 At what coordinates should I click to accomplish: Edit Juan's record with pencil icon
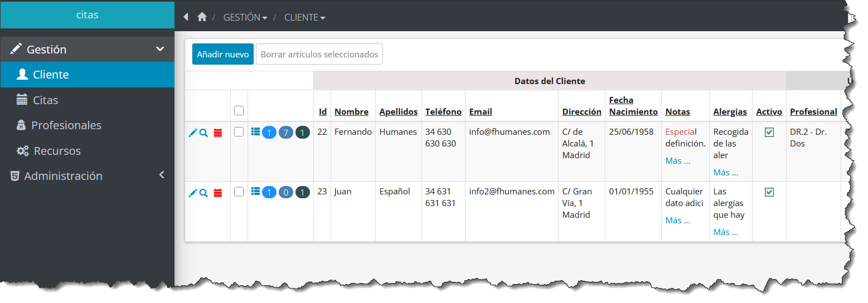(x=193, y=193)
